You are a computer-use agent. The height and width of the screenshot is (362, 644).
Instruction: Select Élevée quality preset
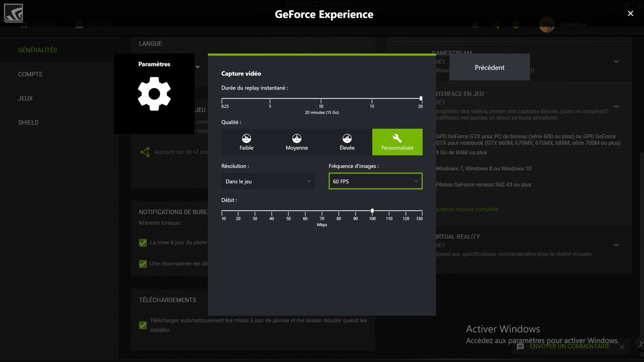click(x=347, y=142)
